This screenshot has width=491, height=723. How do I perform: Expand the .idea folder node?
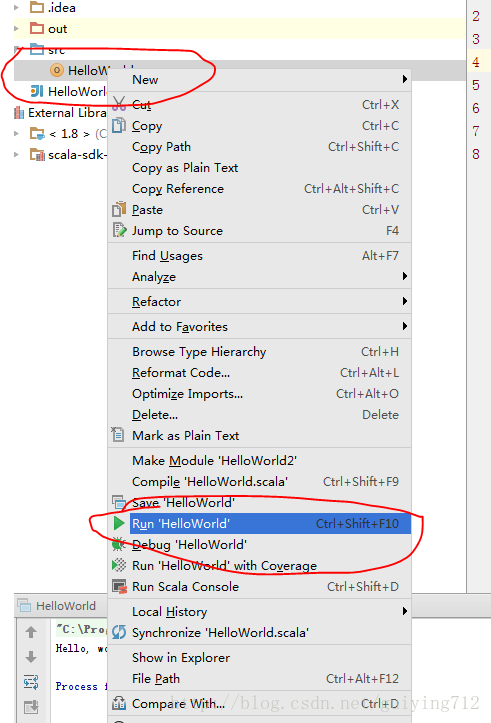(x=17, y=7)
